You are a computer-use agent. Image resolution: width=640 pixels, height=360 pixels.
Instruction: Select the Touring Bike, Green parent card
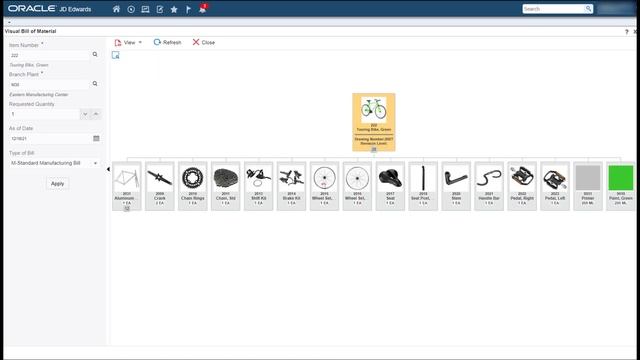click(373, 122)
